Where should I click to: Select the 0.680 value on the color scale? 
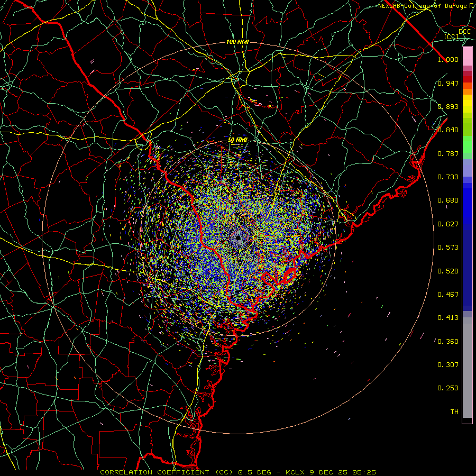[448, 200]
